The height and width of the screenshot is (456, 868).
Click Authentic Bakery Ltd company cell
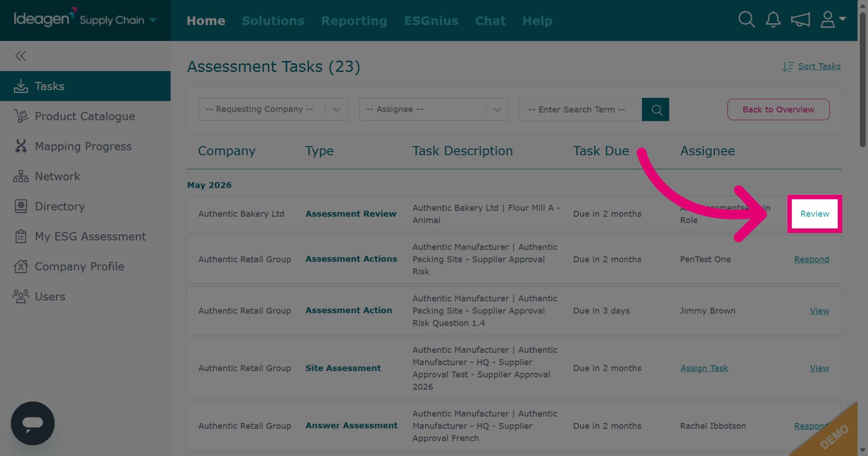241,214
